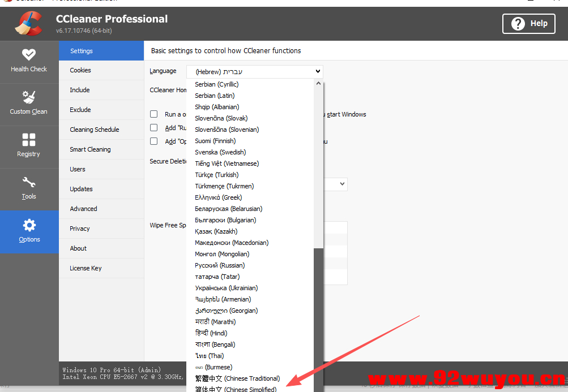The image size is (568, 392).
Task: Open the Tools wrench icon
Action: (x=29, y=183)
